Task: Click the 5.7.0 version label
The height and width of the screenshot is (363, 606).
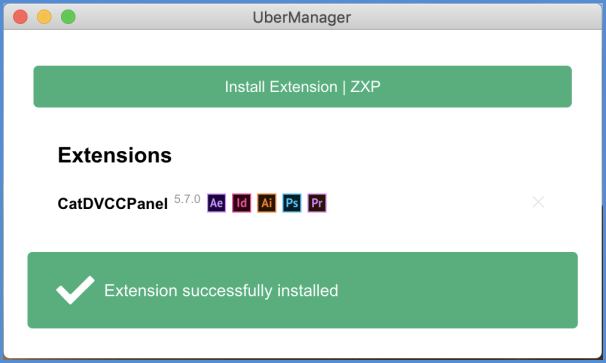Action: point(187,199)
